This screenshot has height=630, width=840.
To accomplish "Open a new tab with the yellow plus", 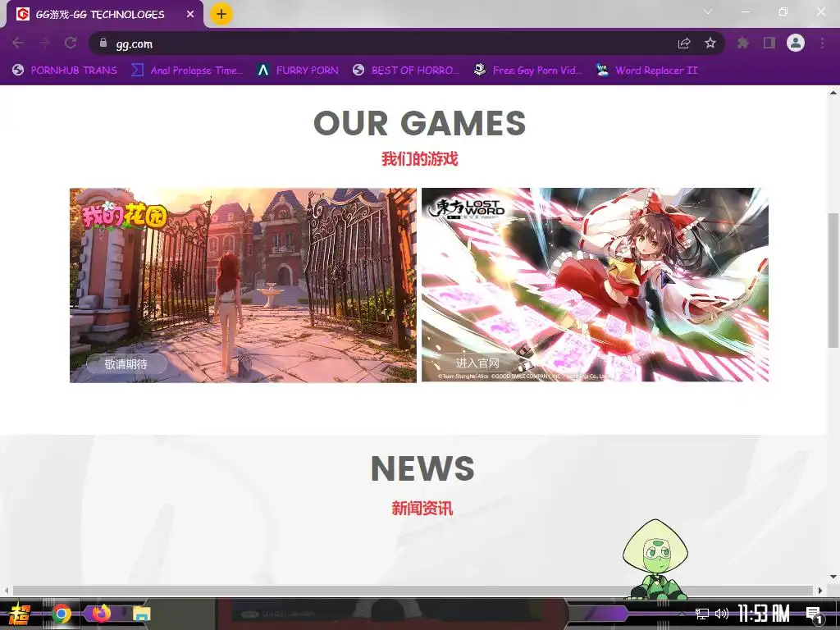I will [221, 14].
